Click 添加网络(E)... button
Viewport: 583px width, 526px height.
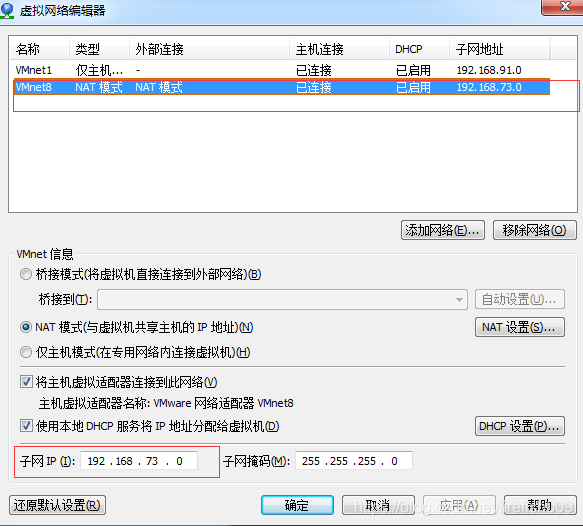[443, 230]
